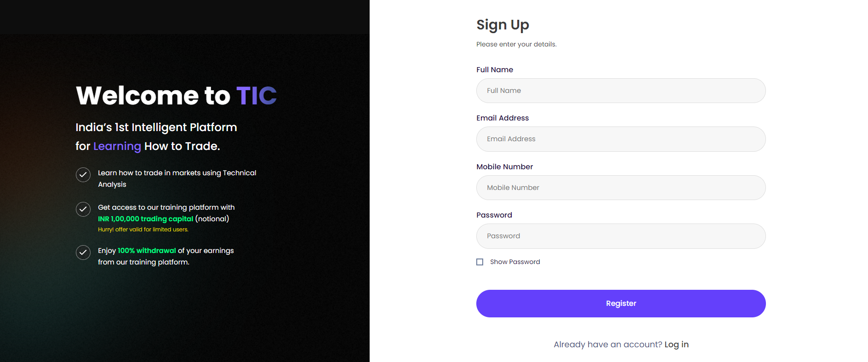The height and width of the screenshot is (362, 868).
Task: Click the purple Learning word
Action: pyautogui.click(x=117, y=146)
